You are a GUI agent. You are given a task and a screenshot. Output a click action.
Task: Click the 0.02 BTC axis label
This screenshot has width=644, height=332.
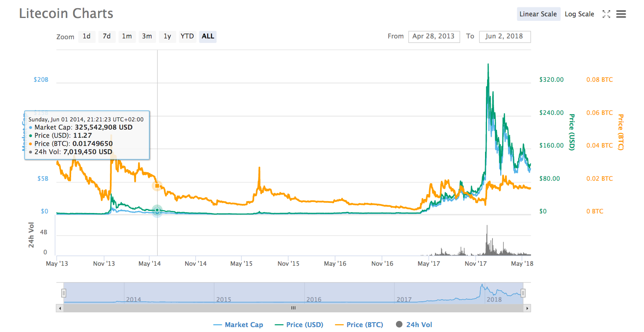pyautogui.click(x=599, y=179)
